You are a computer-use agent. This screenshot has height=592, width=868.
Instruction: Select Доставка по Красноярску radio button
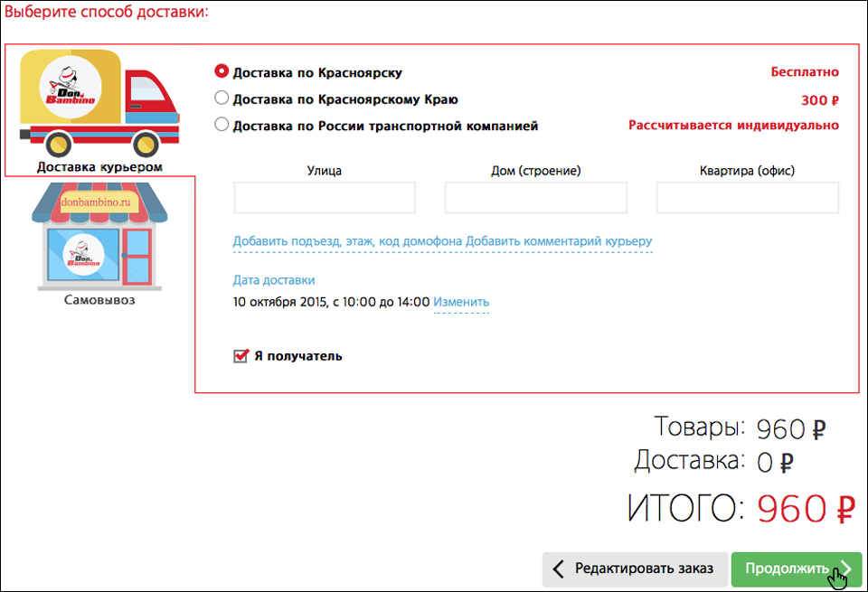(222, 71)
